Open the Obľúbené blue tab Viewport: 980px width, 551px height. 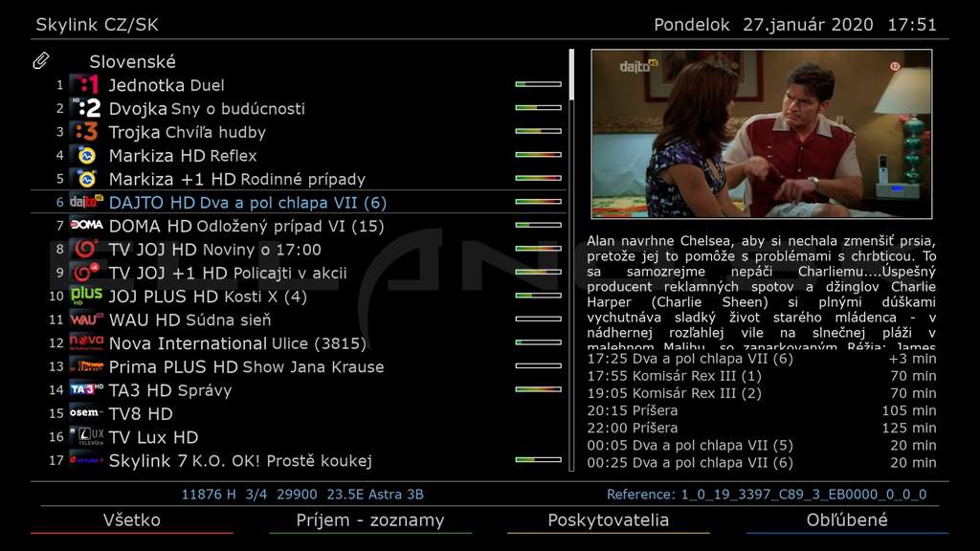click(x=847, y=520)
